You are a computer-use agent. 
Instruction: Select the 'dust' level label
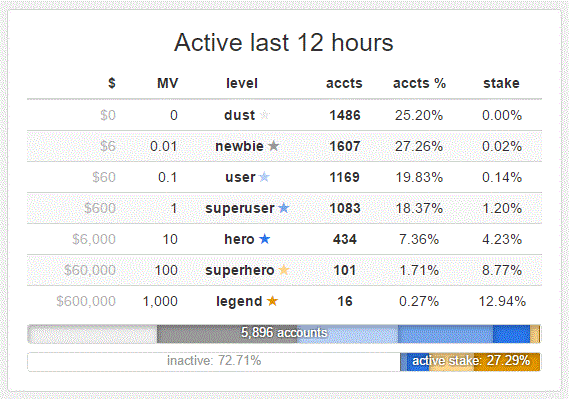pyautogui.click(x=240, y=115)
